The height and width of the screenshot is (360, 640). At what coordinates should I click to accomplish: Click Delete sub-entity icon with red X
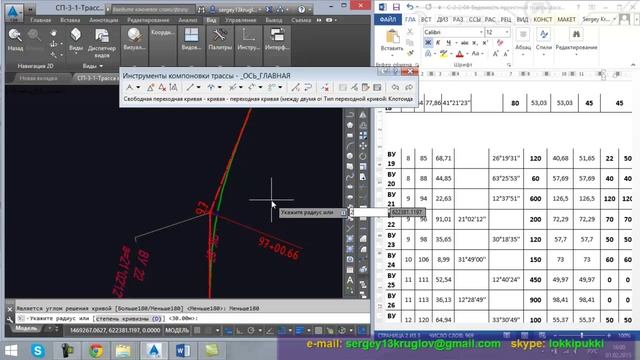(x=324, y=87)
